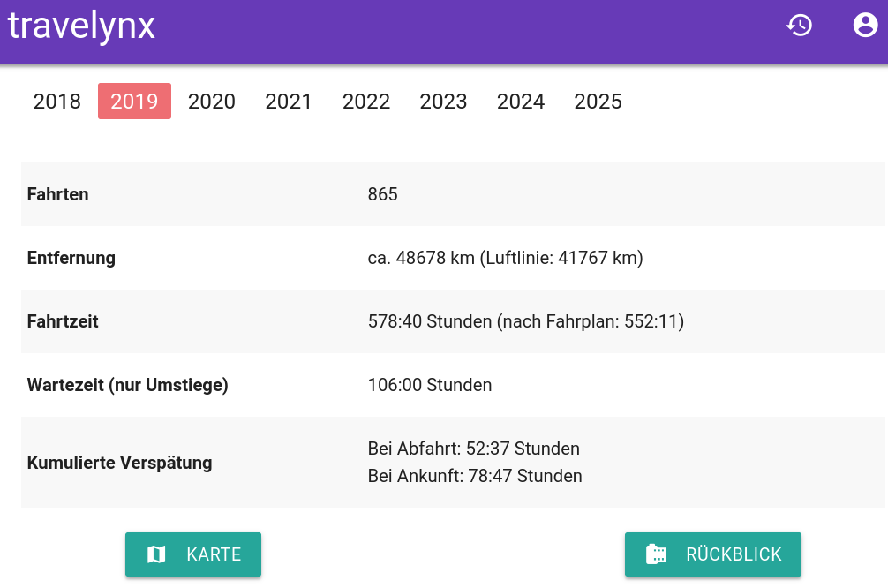The width and height of the screenshot is (888, 588).
Task: Switch to 2020 statistics
Action: coord(212,102)
